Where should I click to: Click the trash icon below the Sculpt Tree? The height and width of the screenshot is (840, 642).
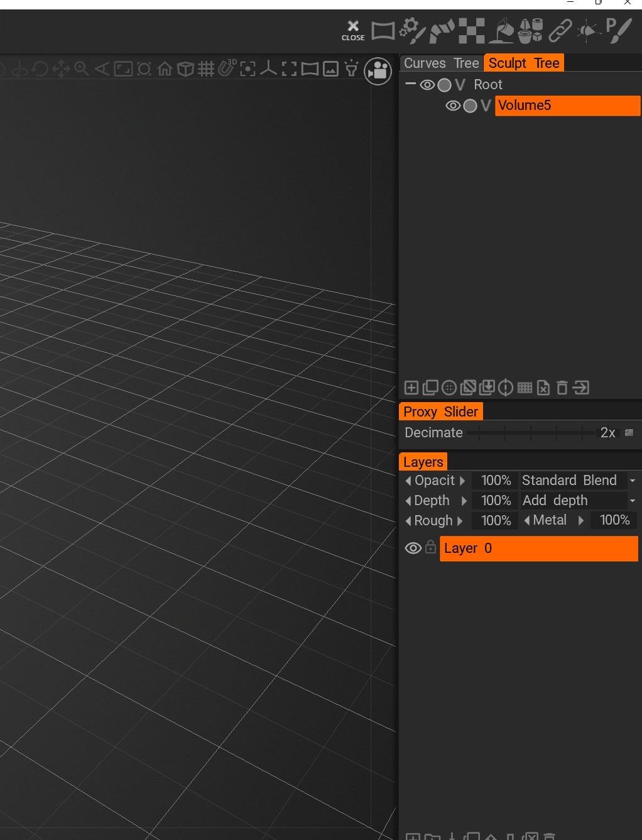[562, 388]
